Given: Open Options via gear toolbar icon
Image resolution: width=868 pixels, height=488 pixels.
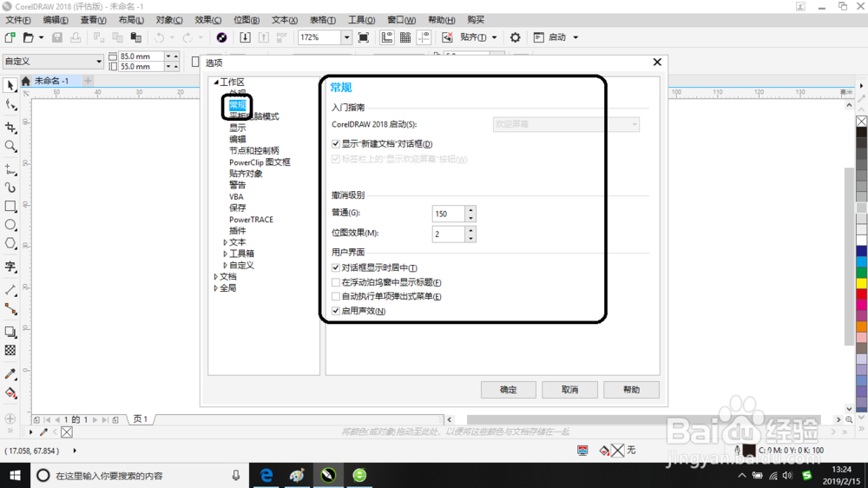Looking at the screenshot, I should (x=515, y=37).
